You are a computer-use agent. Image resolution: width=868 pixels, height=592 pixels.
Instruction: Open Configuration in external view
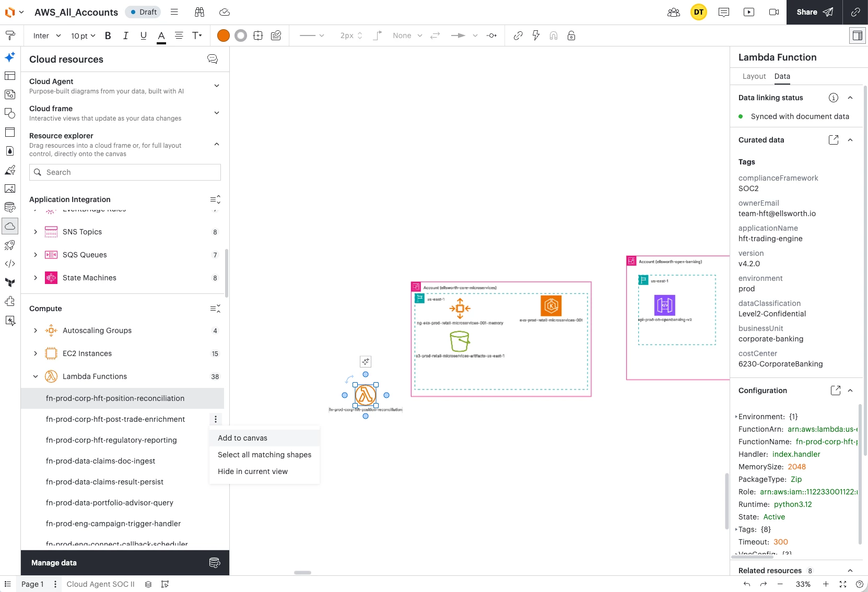836,390
